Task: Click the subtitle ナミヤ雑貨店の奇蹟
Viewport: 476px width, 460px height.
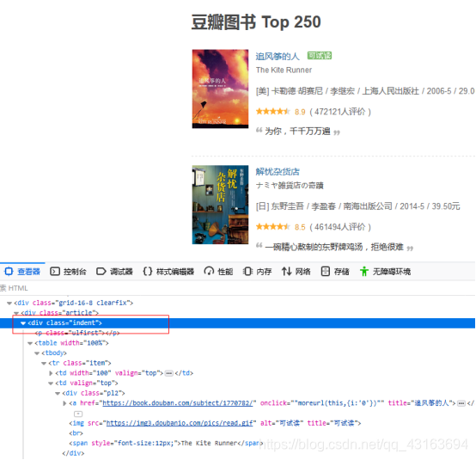Action: click(290, 186)
